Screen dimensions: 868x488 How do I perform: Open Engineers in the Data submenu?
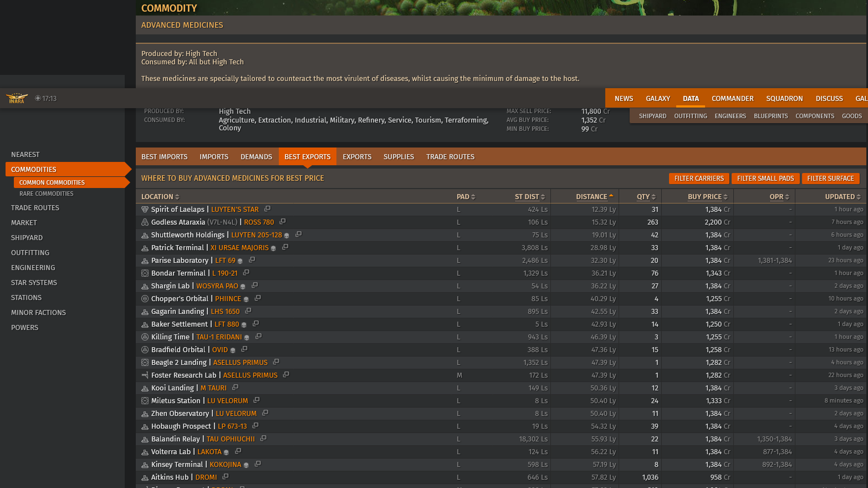click(x=730, y=116)
